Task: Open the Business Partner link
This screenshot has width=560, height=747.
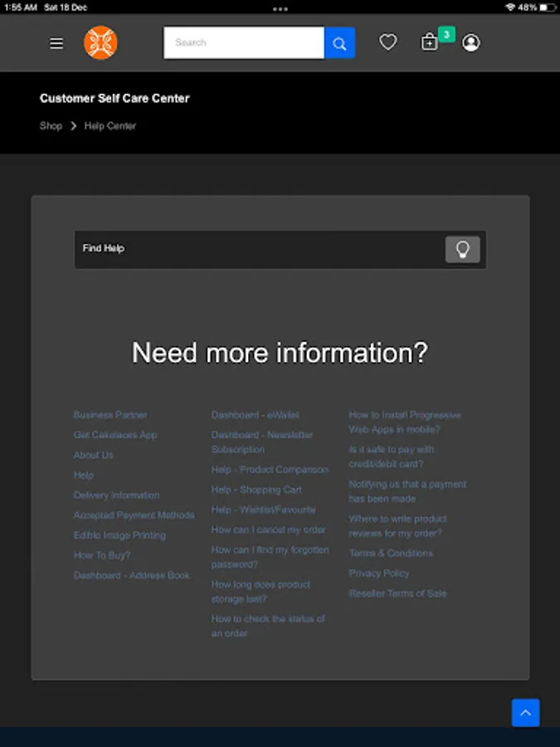Action: [x=110, y=415]
